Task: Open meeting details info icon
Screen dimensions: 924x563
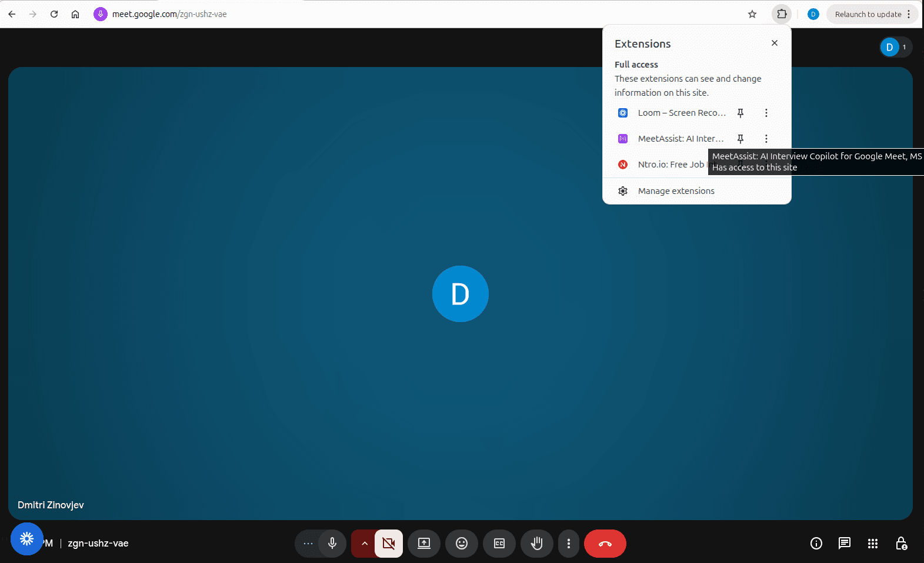Action: [816, 544]
